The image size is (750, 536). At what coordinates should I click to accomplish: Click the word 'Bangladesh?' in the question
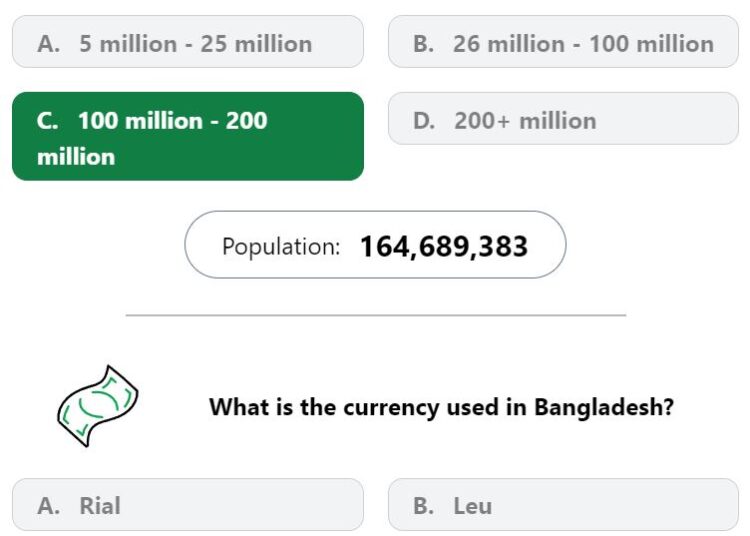point(604,407)
